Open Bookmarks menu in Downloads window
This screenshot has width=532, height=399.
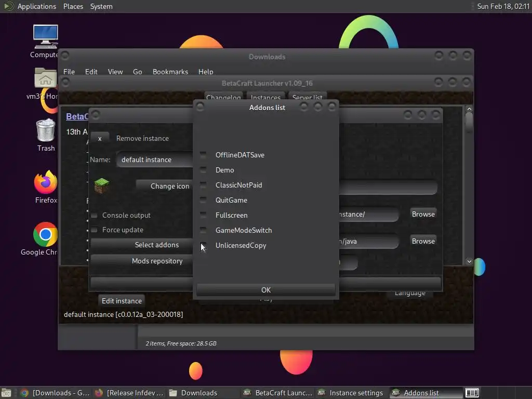[170, 72]
